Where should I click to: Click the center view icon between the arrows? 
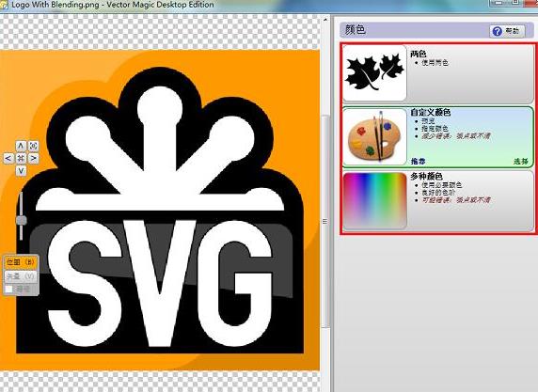tap(21, 158)
